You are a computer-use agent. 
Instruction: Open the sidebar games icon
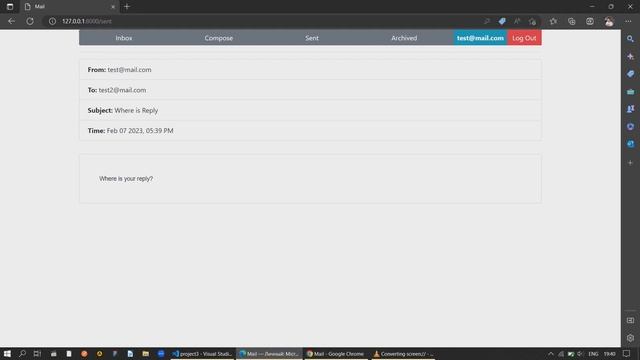[631, 109]
